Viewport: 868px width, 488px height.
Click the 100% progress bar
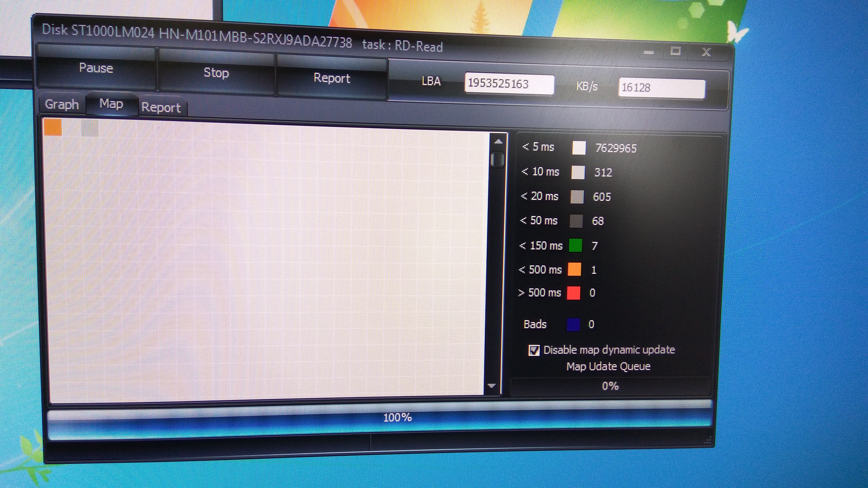pyautogui.click(x=398, y=418)
